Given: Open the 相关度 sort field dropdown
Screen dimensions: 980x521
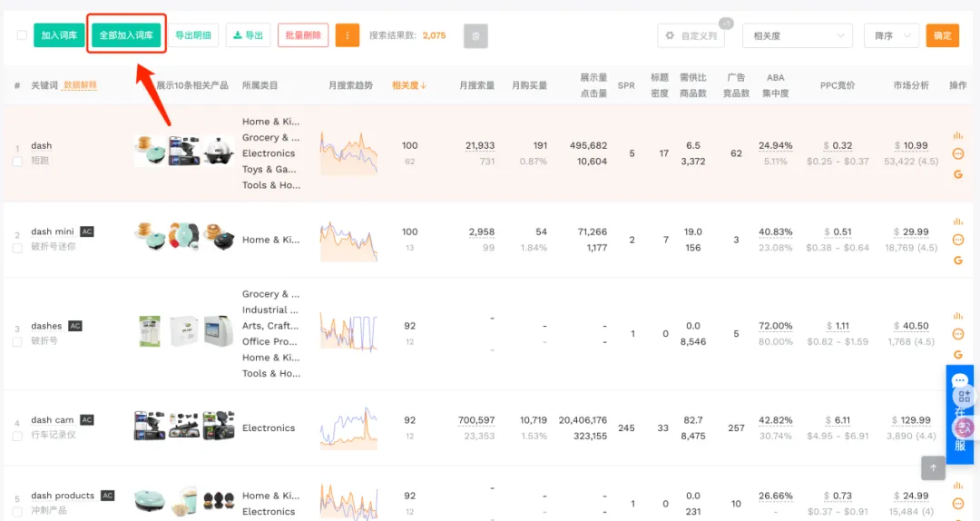Looking at the screenshot, I should pyautogui.click(x=798, y=35).
